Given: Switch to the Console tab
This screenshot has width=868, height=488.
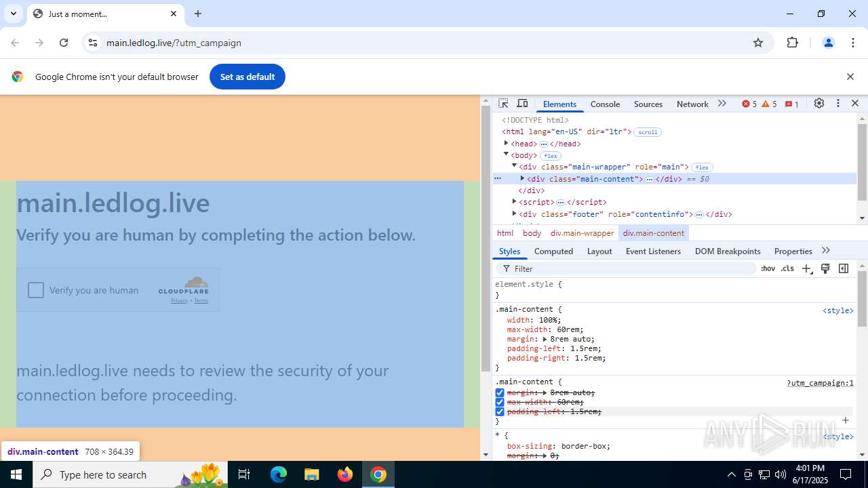Looking at the screenshot, I should (x=605, y=104).
